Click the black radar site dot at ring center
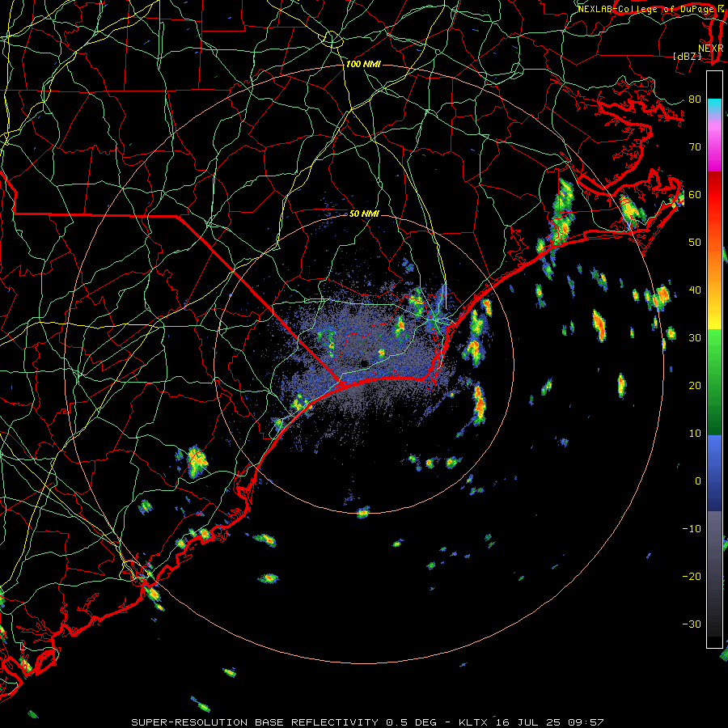This screenshot has height=728, width=728. 365,363
